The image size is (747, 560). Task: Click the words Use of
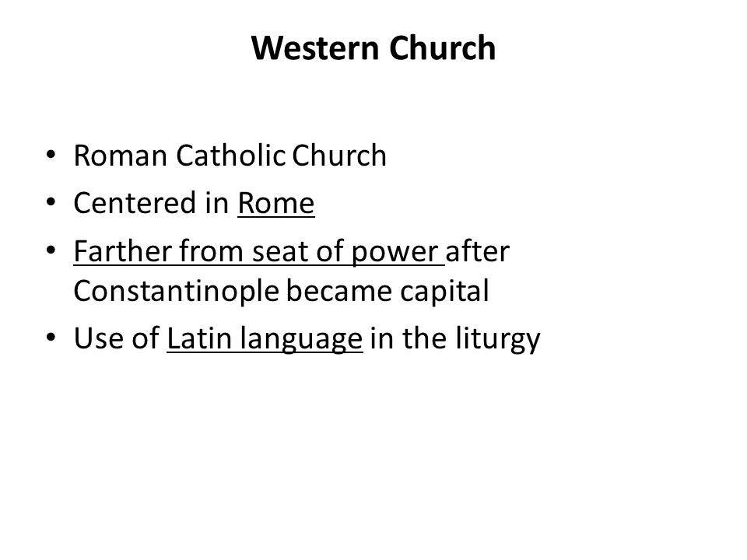coord(116,339)
